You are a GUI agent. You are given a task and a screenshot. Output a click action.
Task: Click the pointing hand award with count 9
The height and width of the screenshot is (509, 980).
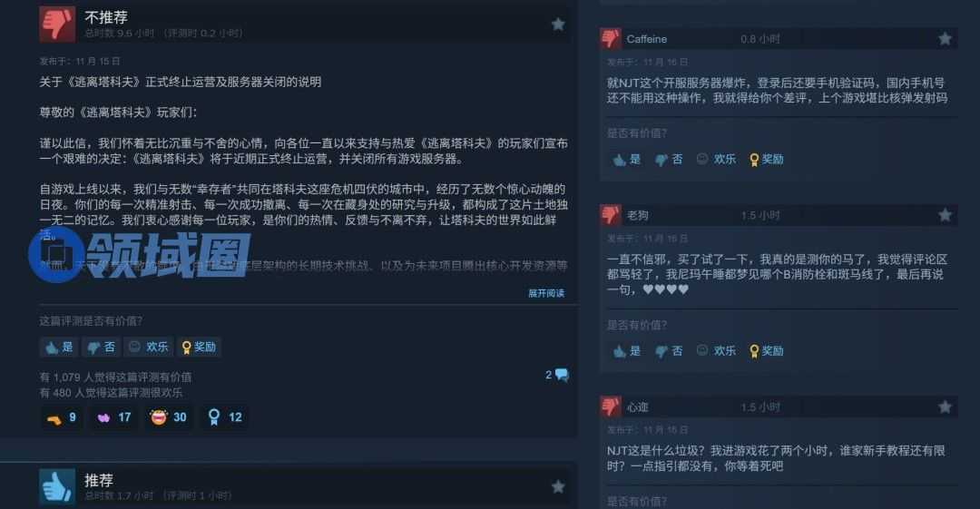pyautogui.click(x=62, y=417)
